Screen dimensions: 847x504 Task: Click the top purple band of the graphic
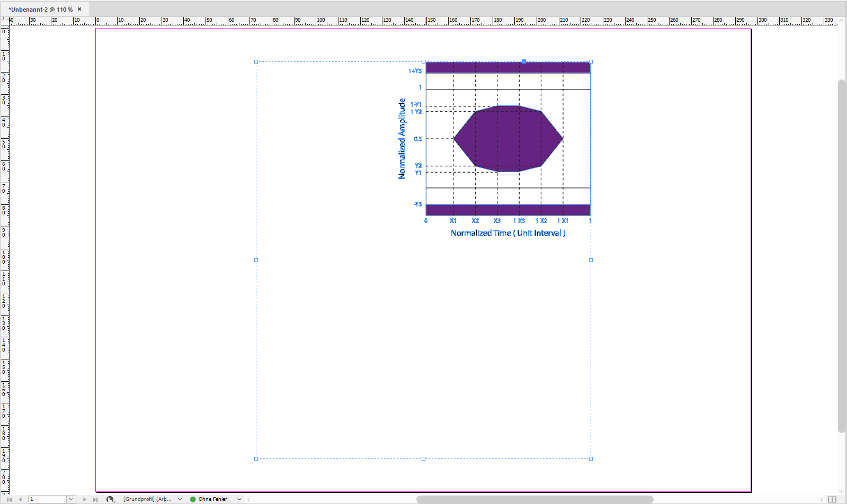(x=508, y=67)
